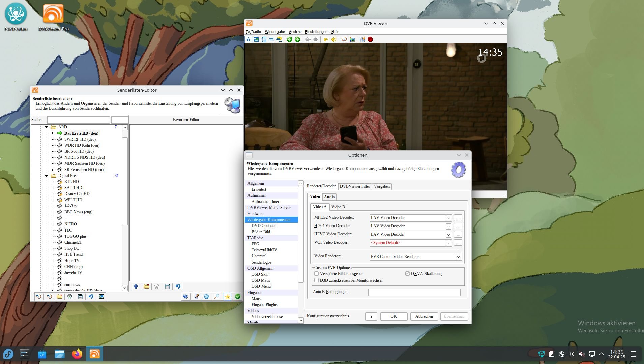Click the green checkmark apply icon

point(238,297)
